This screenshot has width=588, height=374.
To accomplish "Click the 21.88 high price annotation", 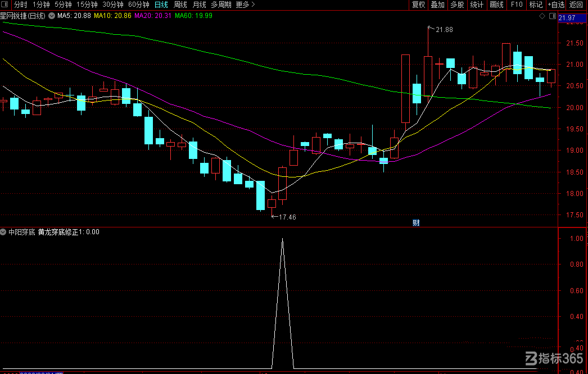I will [x=444, y=30].
